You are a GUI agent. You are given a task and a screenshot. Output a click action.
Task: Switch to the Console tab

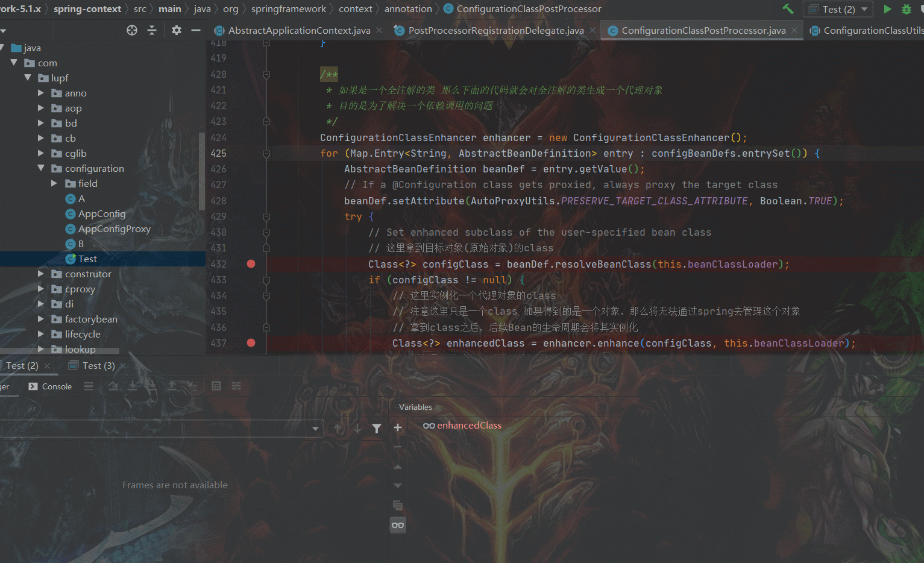point(50,386)
